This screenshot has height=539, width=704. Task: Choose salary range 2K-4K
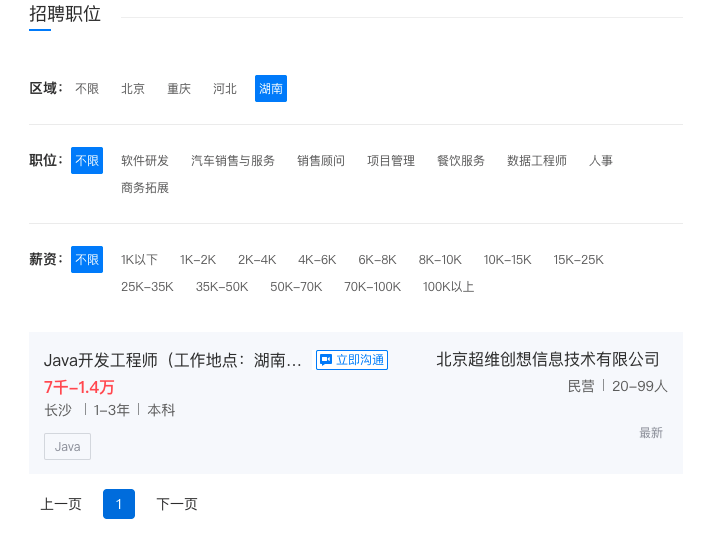pos(257,259)
